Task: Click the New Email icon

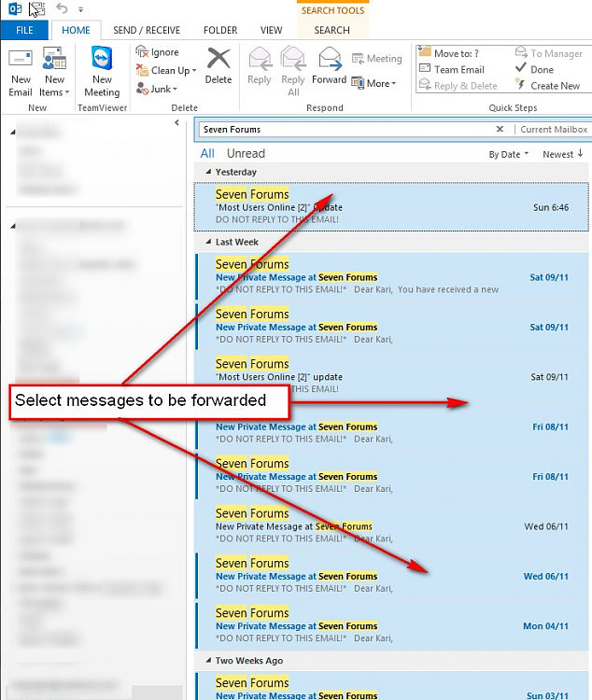Action: click(21, 72)
